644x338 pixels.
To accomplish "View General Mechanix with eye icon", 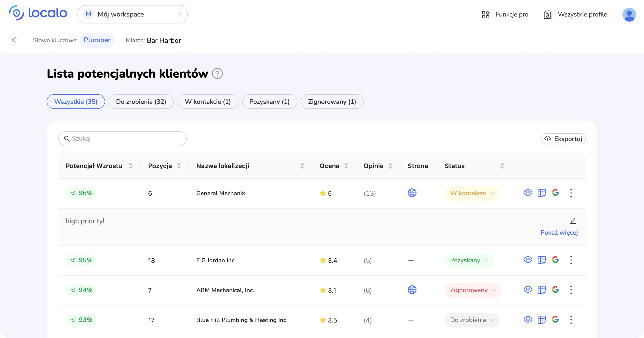I will coord(528,193).
